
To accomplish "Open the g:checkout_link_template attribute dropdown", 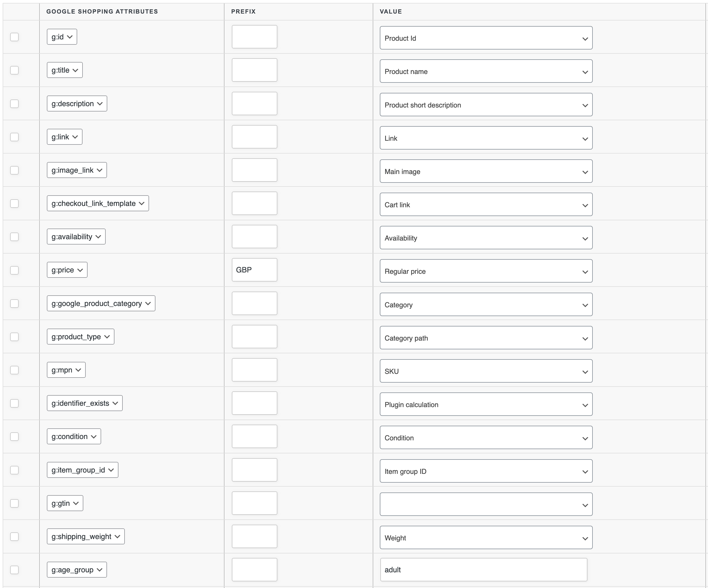I will click(98, 204).
